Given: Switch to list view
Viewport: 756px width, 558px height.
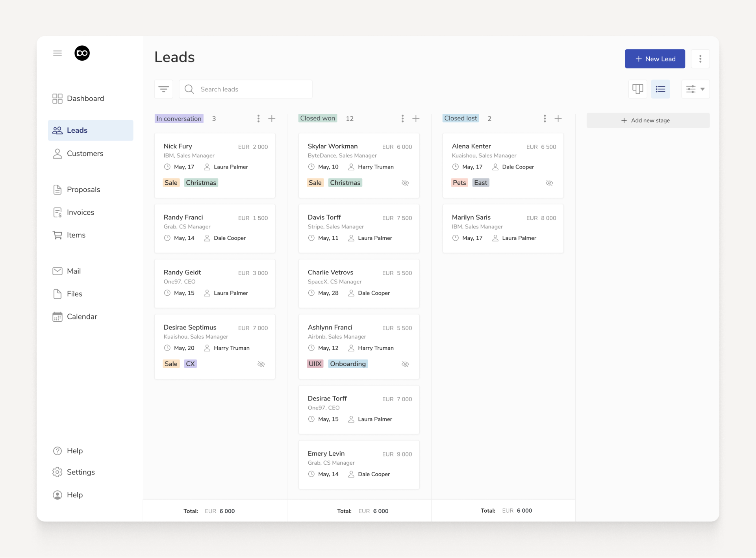Looking at the screenshot, I should pyautogui.click(x=661, y=89).
